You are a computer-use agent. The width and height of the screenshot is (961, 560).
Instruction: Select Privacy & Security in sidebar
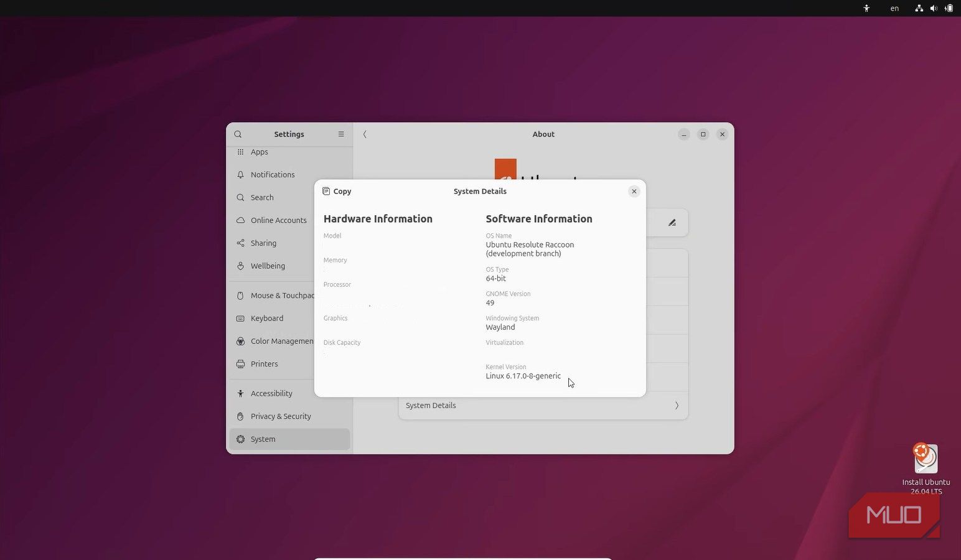(289, 416)
